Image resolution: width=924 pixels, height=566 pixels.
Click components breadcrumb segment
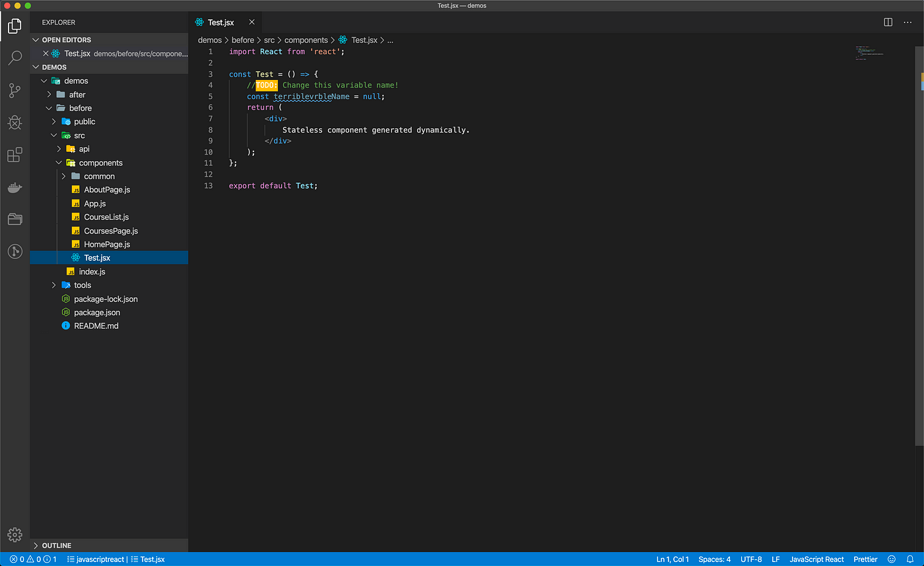click(x=306, y=40)
